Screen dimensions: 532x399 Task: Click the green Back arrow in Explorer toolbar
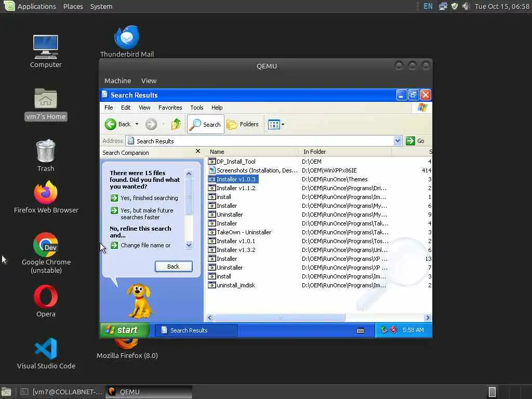point(111,124)
